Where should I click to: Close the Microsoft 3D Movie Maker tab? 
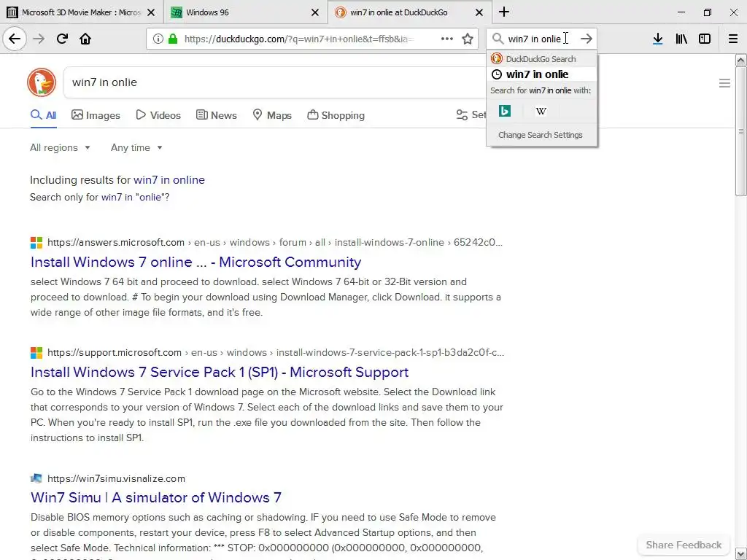click(151, 12)
